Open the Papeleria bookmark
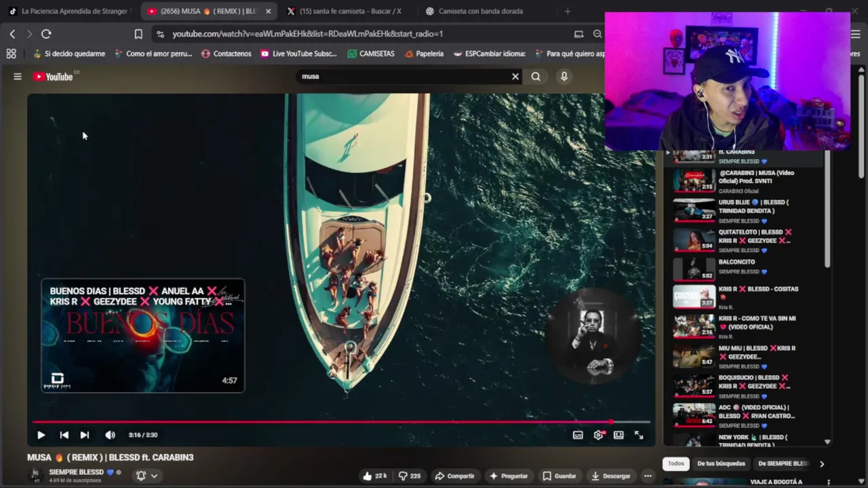 (x=424, y=54)
